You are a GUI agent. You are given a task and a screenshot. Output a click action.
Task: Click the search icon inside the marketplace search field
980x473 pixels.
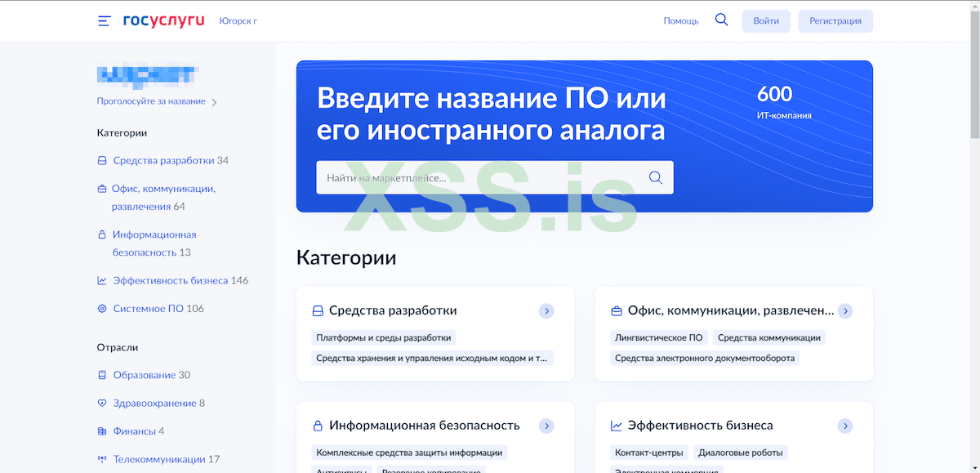655,177
